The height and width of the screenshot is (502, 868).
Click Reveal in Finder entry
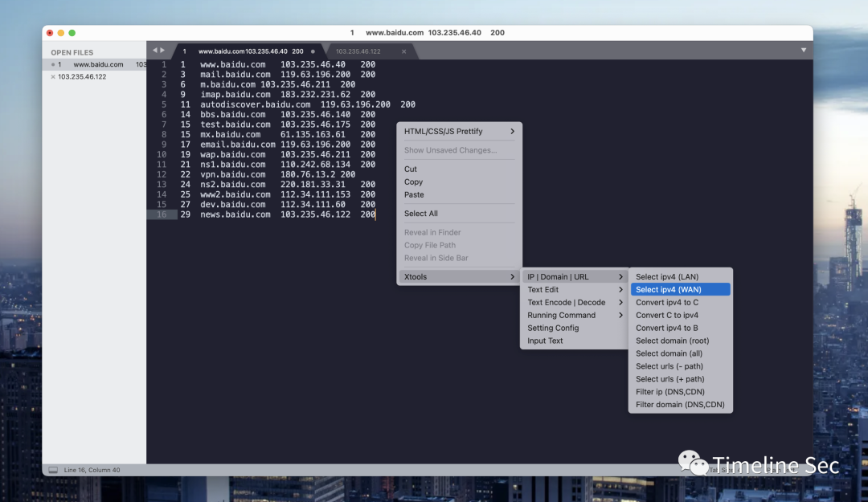click(459, 232)
